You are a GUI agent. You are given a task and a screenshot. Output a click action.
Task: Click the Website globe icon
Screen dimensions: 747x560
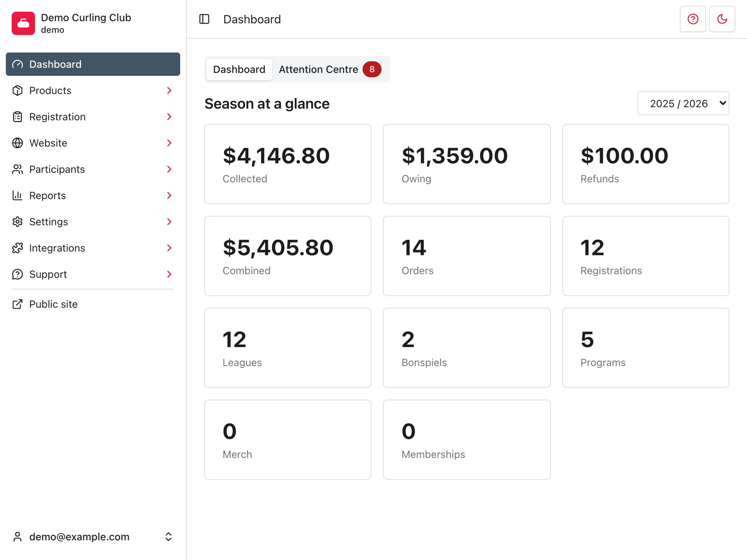pyautogui.click(x=18, y=143)
